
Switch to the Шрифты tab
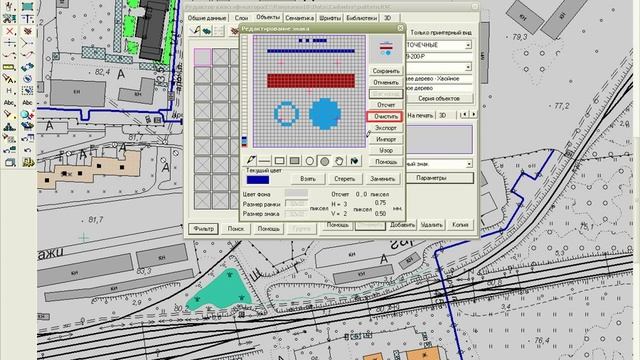click(x=330, y=18)
